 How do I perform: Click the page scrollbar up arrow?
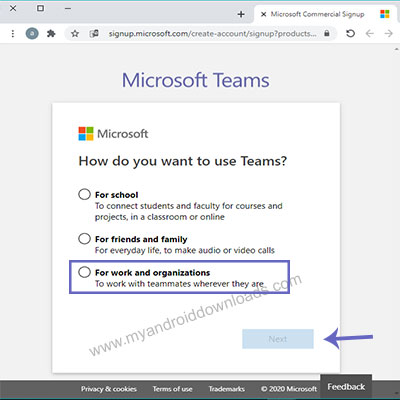pos(396,49)
